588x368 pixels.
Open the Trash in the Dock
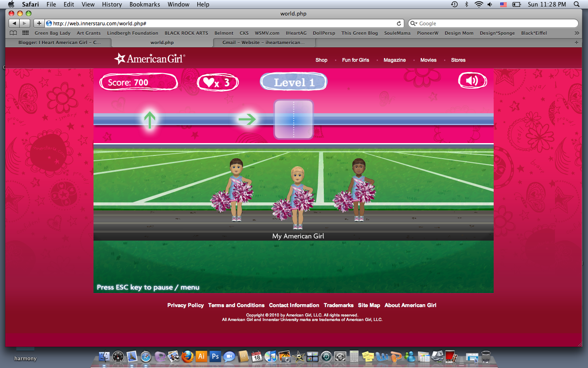coord(486,357)
